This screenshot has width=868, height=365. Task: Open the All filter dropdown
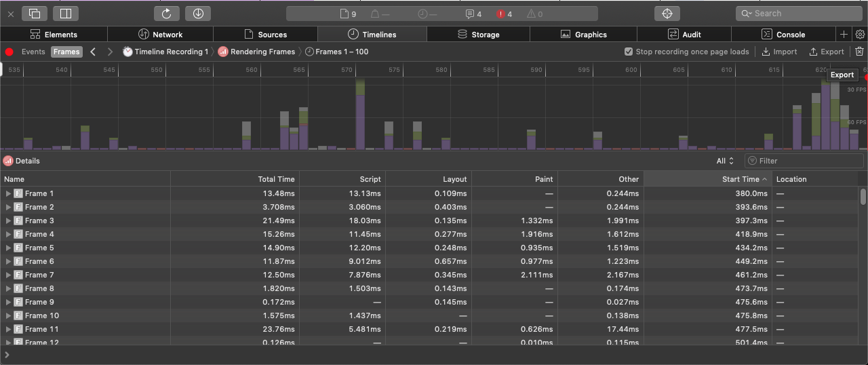coord(725,161)
